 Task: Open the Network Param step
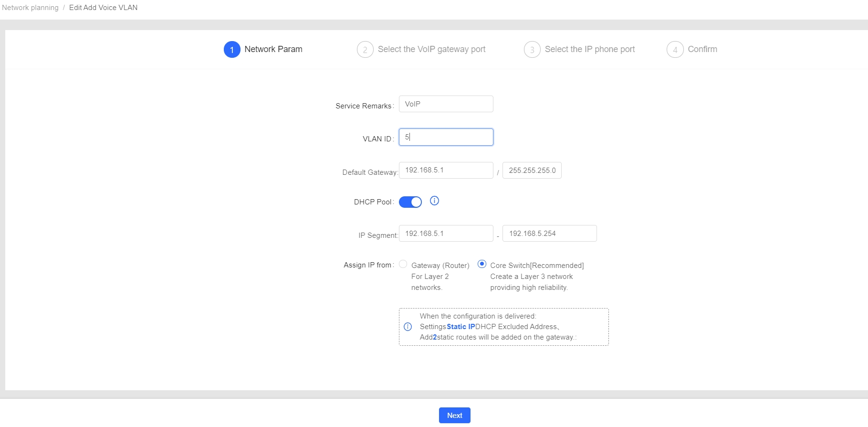(273, 49)
